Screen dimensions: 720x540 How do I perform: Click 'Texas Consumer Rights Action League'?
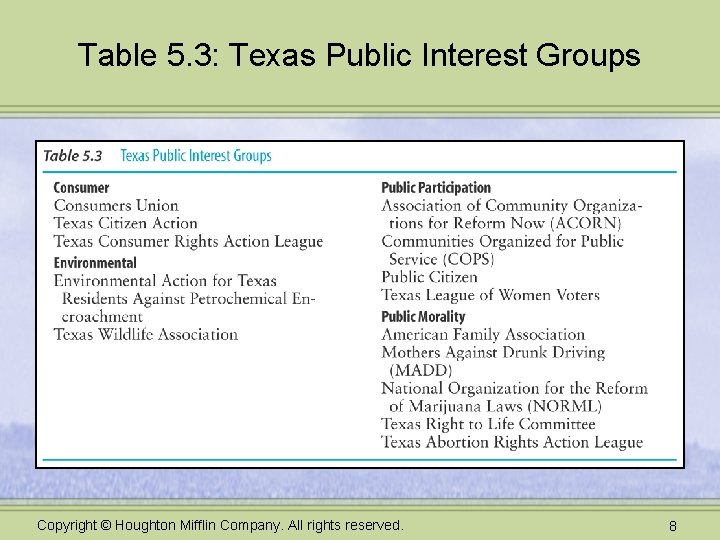tap(188, 242)
